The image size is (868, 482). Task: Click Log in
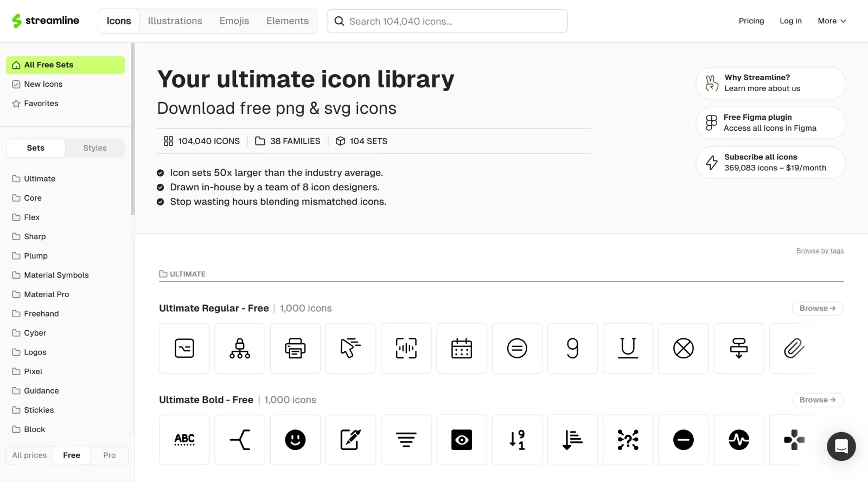click(790, 21)
